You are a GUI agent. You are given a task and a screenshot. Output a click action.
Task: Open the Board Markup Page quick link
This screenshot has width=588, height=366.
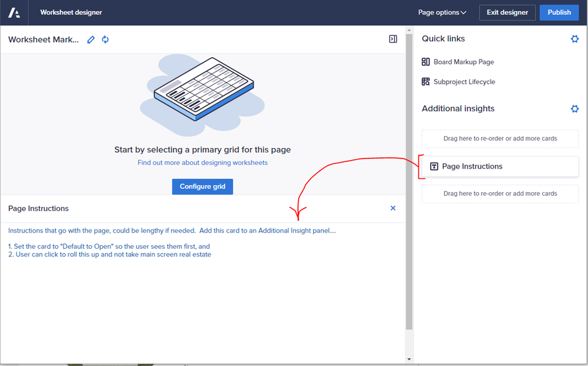463,62
